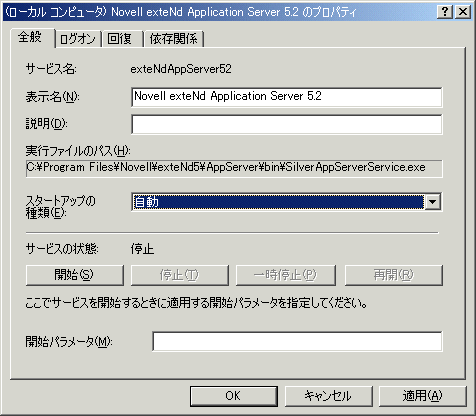
Task: Open the スタートアップの種類 dropdown arrow
Action: [432, 202]
